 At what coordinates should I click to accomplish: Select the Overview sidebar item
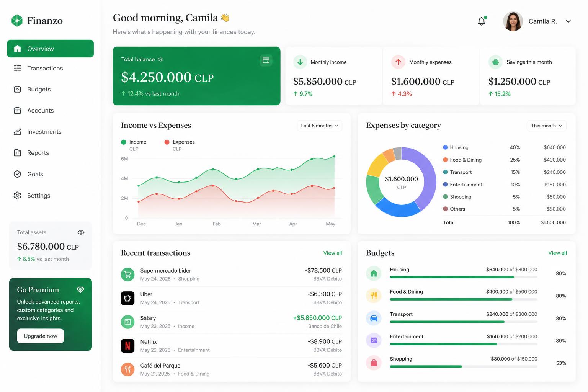coord(50,49)
